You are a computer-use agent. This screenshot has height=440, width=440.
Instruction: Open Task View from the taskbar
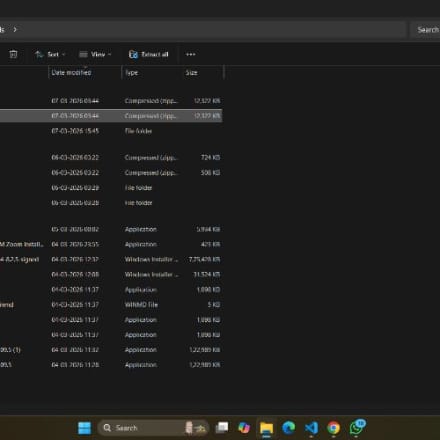click(x=222, y=428)
